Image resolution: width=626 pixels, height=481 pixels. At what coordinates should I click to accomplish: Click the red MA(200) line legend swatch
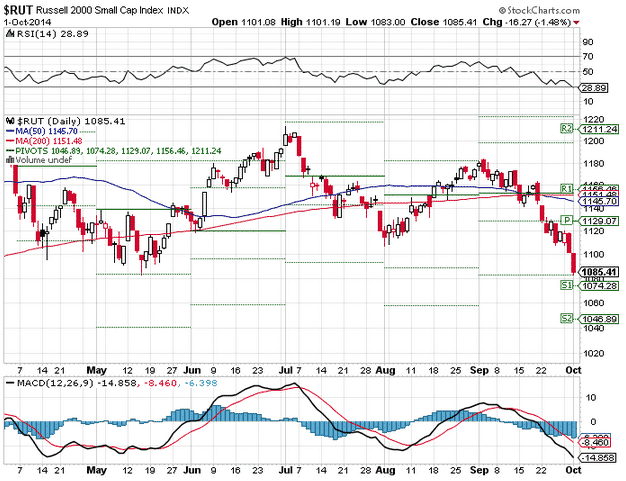point(10,141)
